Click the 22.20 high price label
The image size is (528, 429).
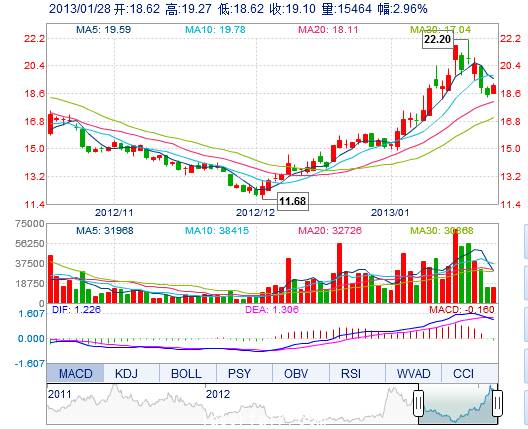pyautogui.click(x=437, y=40)
